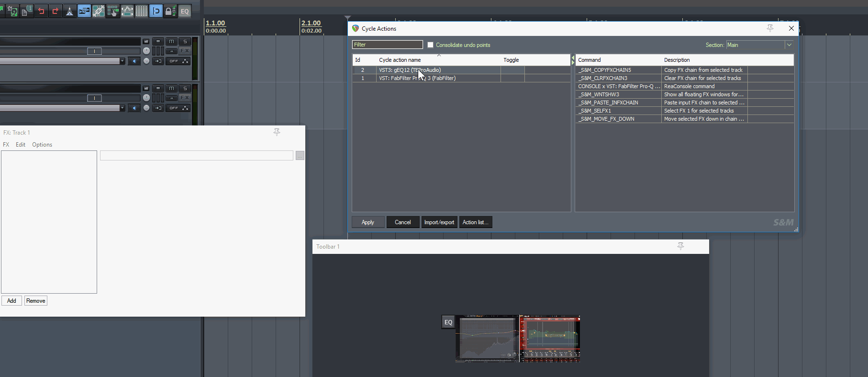
Task: Toggle the metronome icon in toolbar
Action: pyautogui.click(x=70, y=11)
